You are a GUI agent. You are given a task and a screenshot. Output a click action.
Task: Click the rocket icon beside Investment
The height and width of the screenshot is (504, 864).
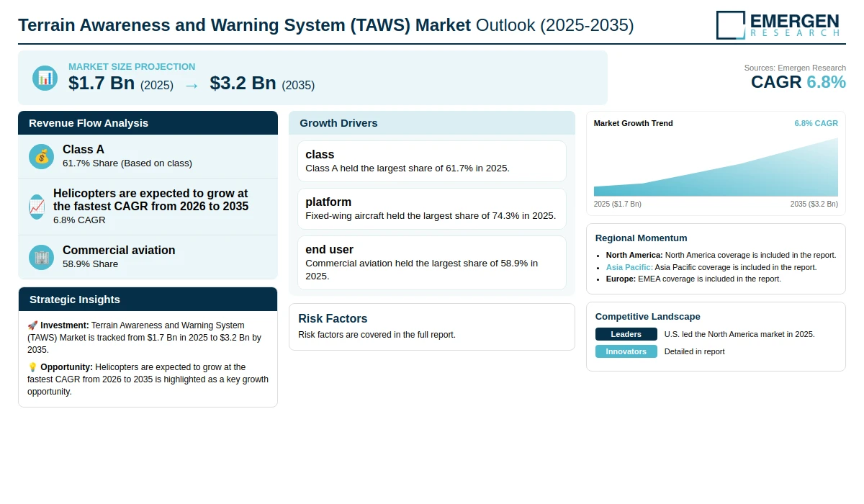[32, 325]
